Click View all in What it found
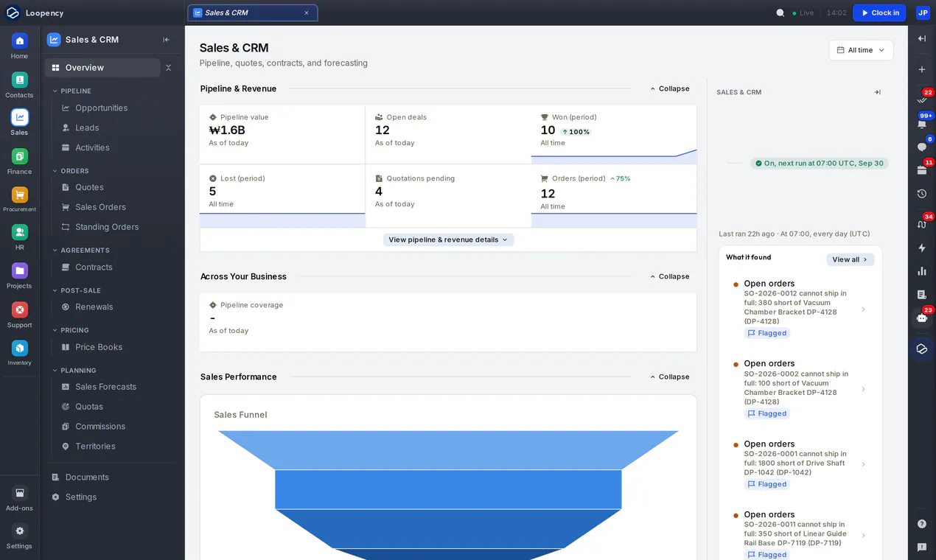936x560 pixels. (850, 259)
